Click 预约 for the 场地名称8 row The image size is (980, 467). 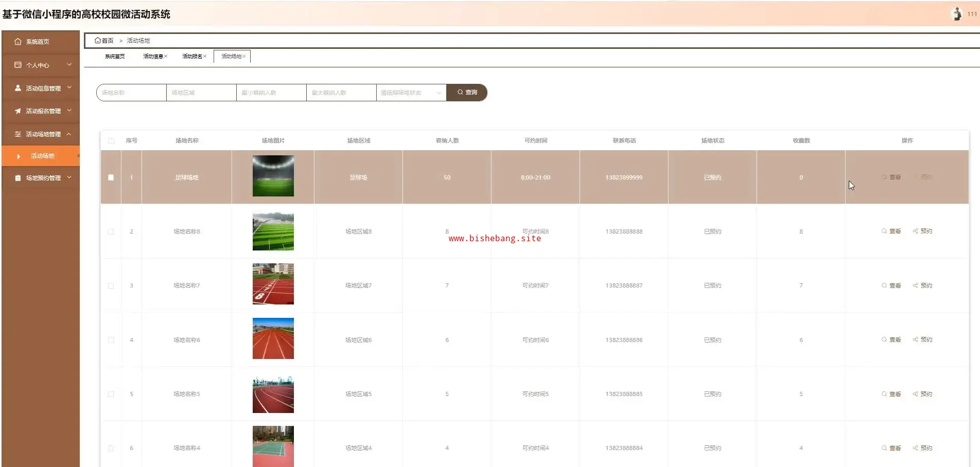(x=923, y=231)
